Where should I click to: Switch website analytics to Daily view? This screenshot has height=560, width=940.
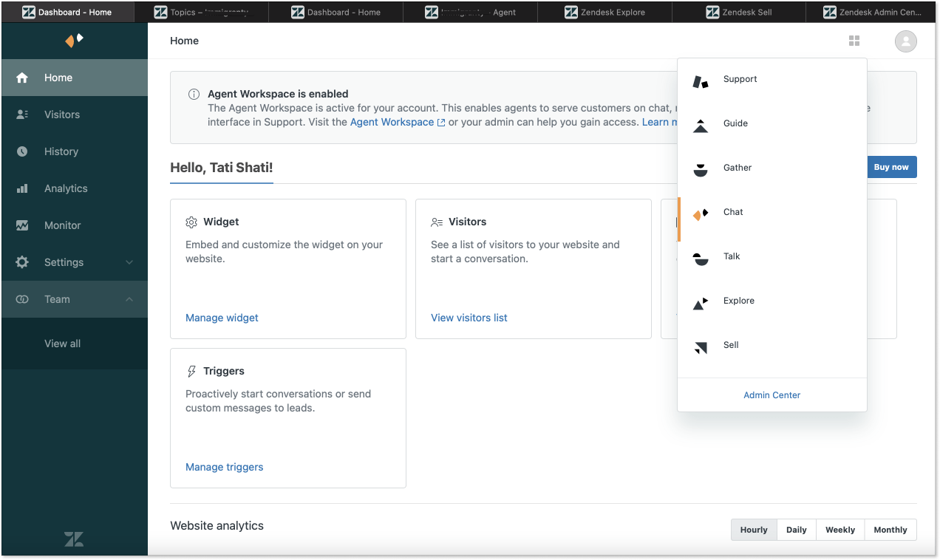point(796,529)
